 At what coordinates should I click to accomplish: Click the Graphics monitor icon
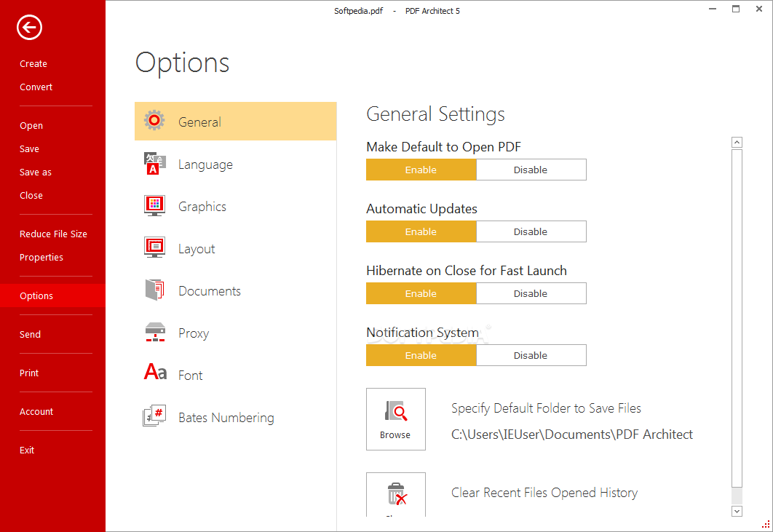pos(155,206)
